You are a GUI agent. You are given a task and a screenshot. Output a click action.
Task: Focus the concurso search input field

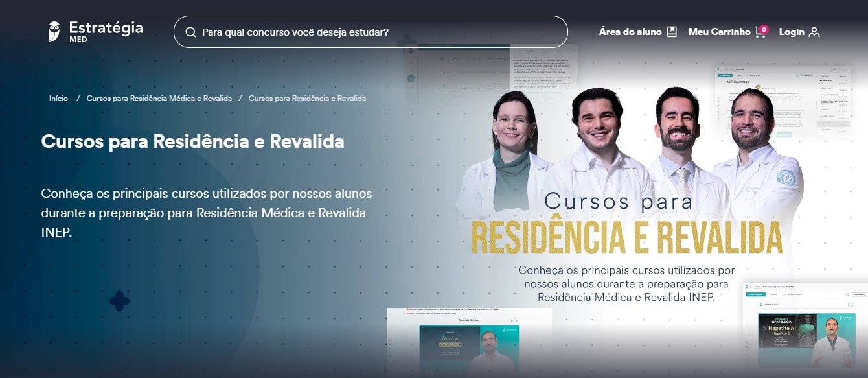[x=376, y=32]
